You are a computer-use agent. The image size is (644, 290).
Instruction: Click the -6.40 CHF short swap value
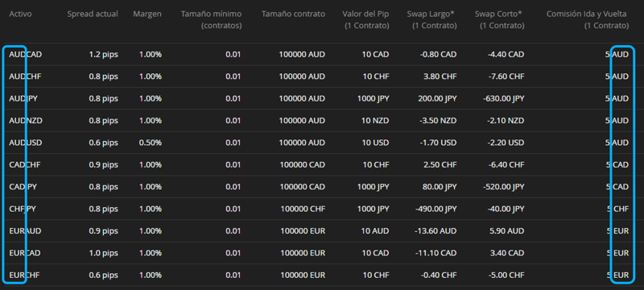pyautogui.click(x=506, y=164)
